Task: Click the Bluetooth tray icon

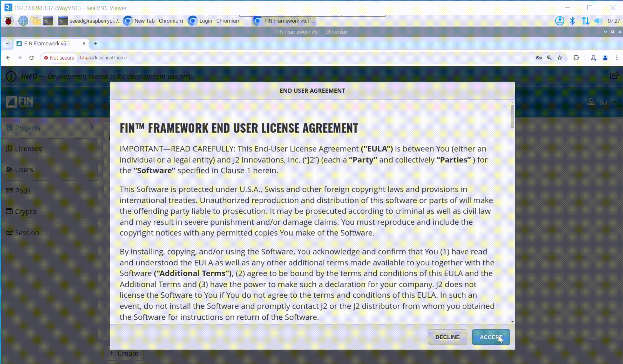Action: pos(572,21)
